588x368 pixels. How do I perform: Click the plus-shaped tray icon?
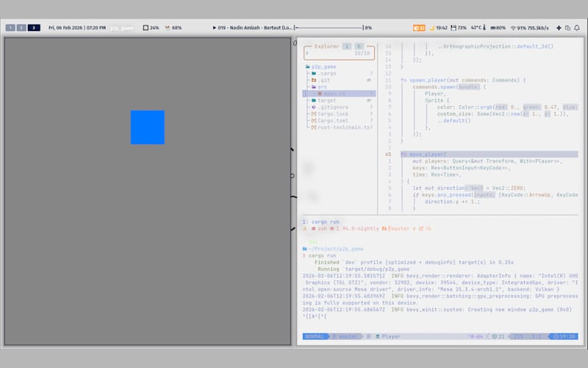[559, 28]
